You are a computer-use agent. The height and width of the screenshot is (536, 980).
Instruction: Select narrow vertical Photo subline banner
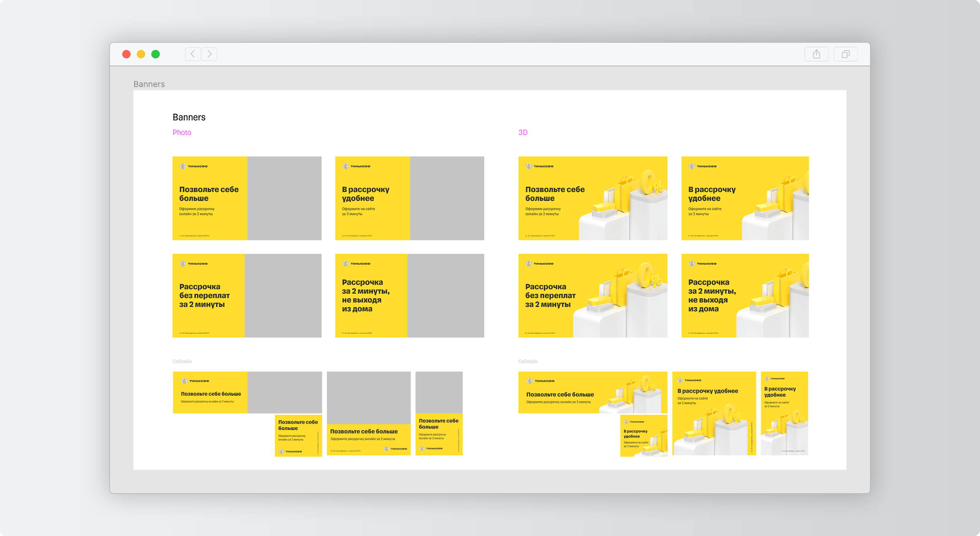[x=439, y=413]
